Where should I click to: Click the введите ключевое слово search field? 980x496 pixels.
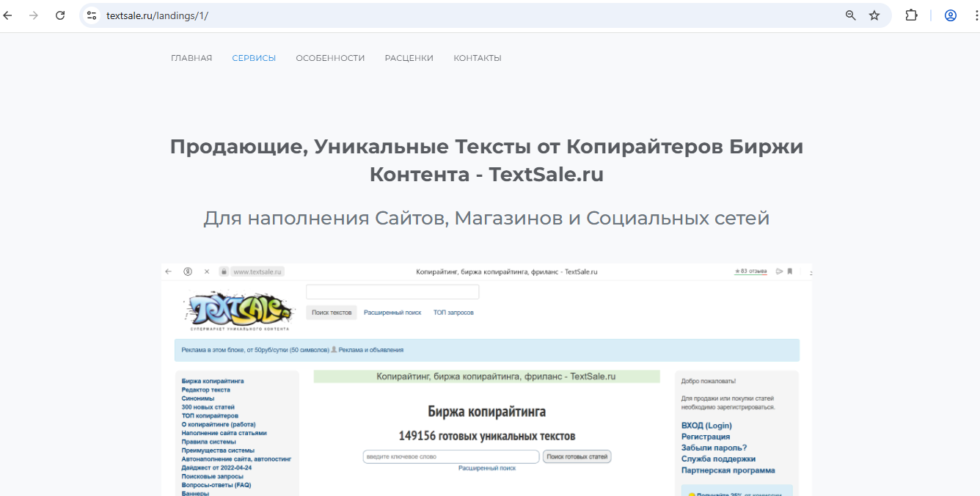450,456
